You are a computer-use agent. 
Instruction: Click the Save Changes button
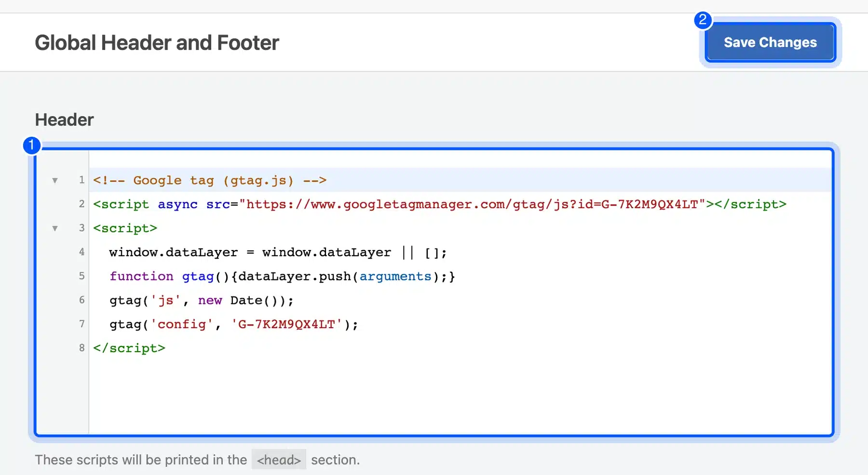tap(770, 42)
